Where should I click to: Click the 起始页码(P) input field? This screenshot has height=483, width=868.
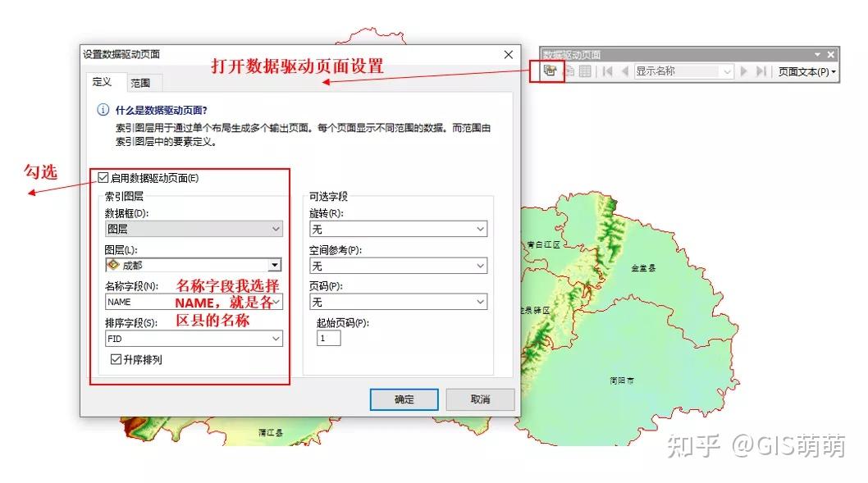click(x=328, y=338)
